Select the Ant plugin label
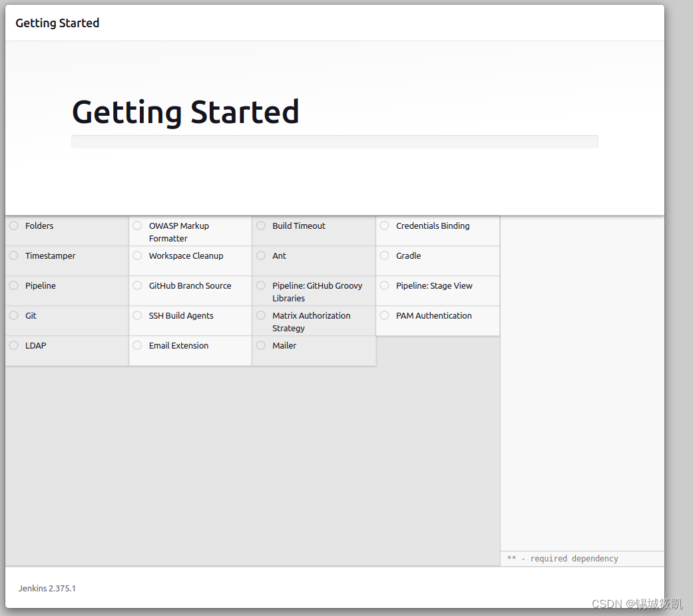Image resolution: width=693 pixels, height=616 pixels. tap(280, 255)
